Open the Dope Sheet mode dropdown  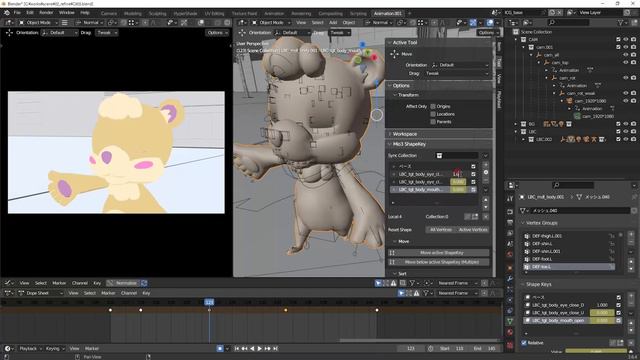click(x=41, y=293)
